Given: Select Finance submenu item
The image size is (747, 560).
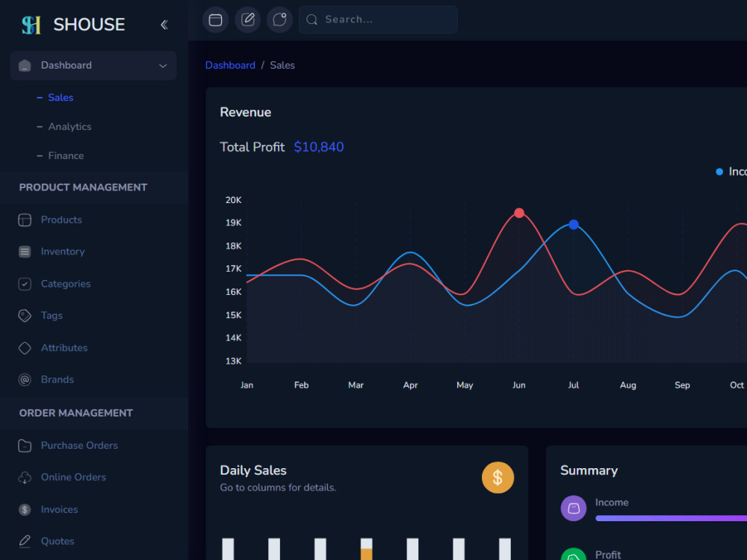Looking at the screenshot, I should point(66,156).
